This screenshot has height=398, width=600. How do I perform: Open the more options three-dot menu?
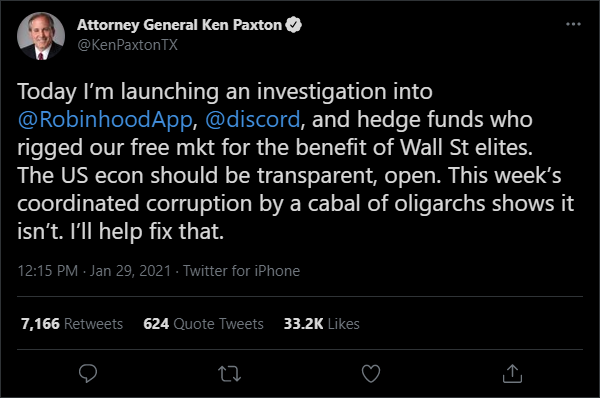(x=573, y=24)
